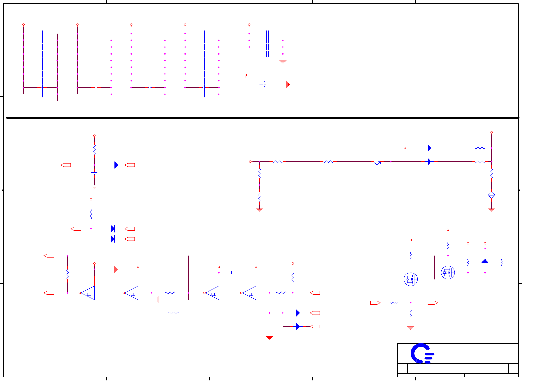Click the rightmost Schmitt-trigger inverter symbol
Screen dimensions: 555x392
pos(249,293)
